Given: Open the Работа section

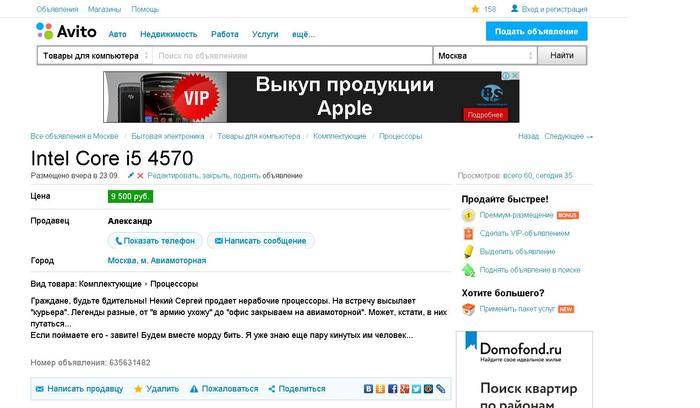Looking at the screenshot, I should pos(225,34).
